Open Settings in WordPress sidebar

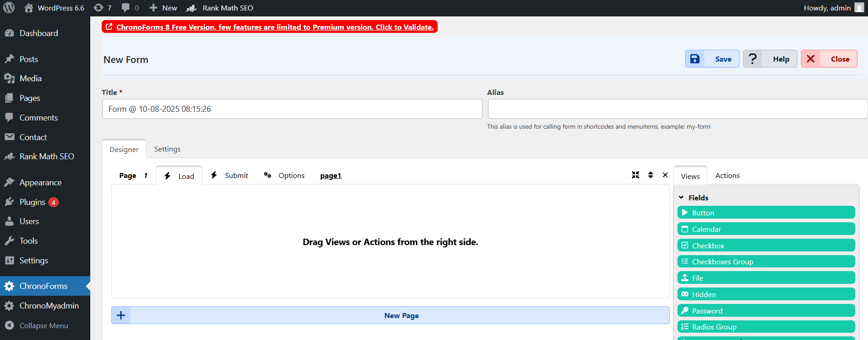tap(45, 261)
